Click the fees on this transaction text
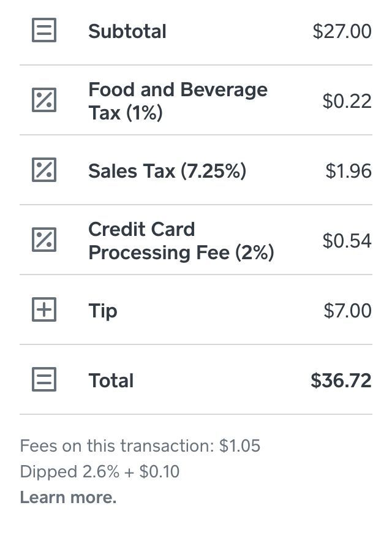Image resolution: width=392 pixels, height=546 pixels. [140, 446]
